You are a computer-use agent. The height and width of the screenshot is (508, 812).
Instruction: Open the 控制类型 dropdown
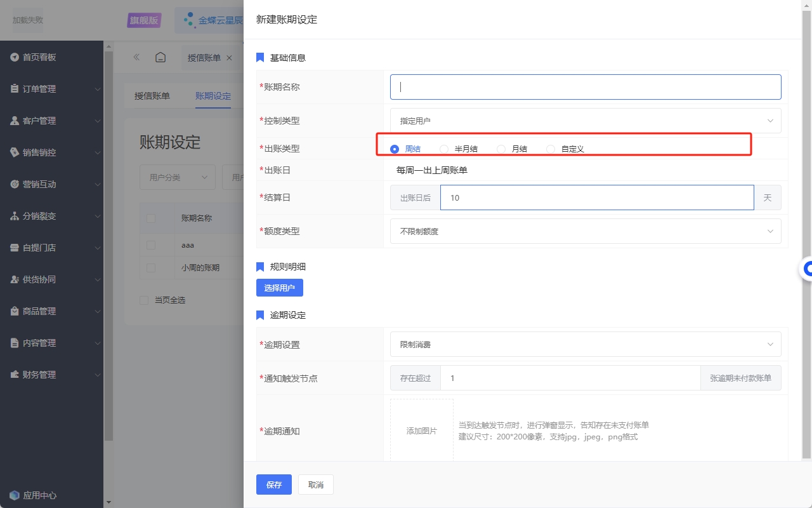click(x=586, y=121)
